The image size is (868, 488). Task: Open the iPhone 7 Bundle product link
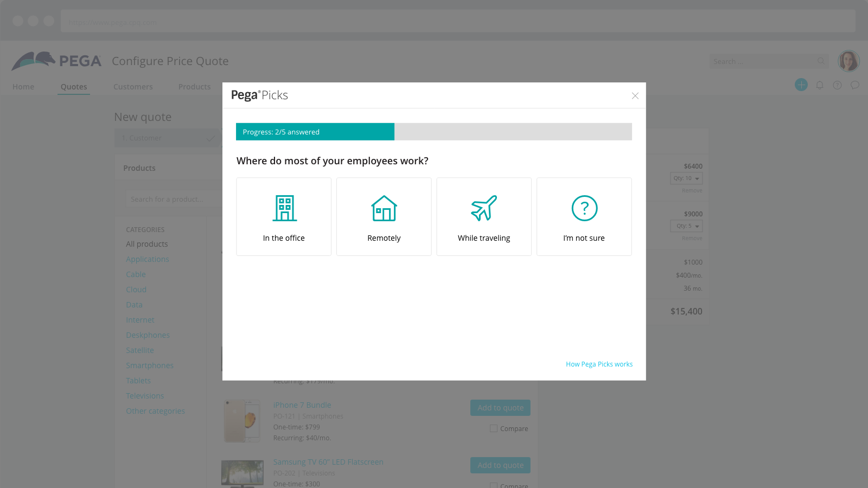[x=302, y=405]
